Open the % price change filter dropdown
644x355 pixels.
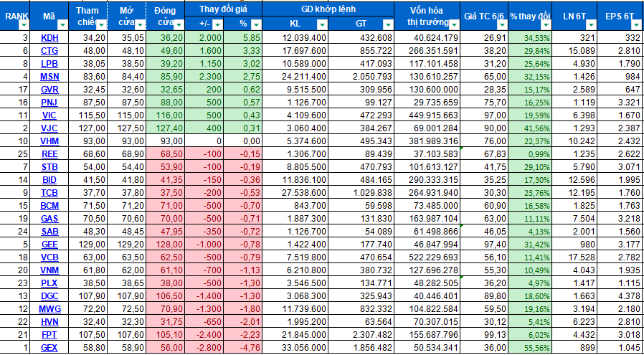(x=256, y=25)
